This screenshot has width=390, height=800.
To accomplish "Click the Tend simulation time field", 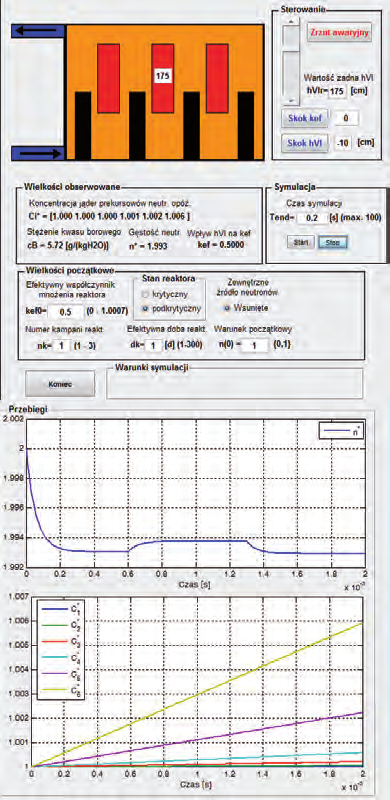I will click(312, 218).
